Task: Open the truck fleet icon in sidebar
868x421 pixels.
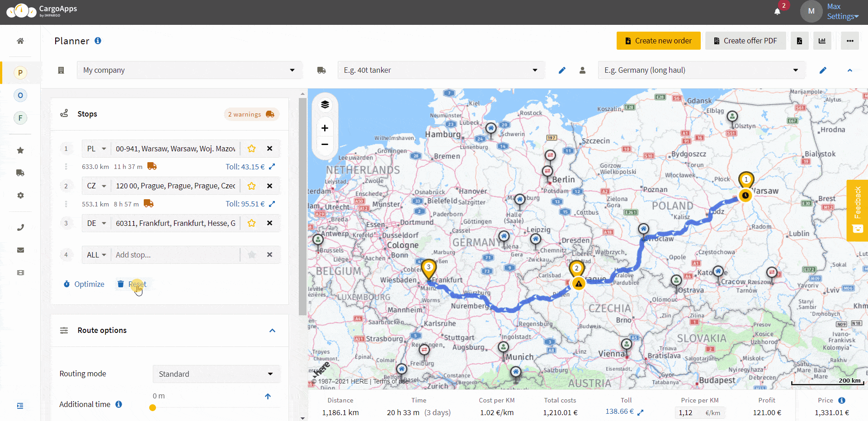Action: [x=20, y=173]
